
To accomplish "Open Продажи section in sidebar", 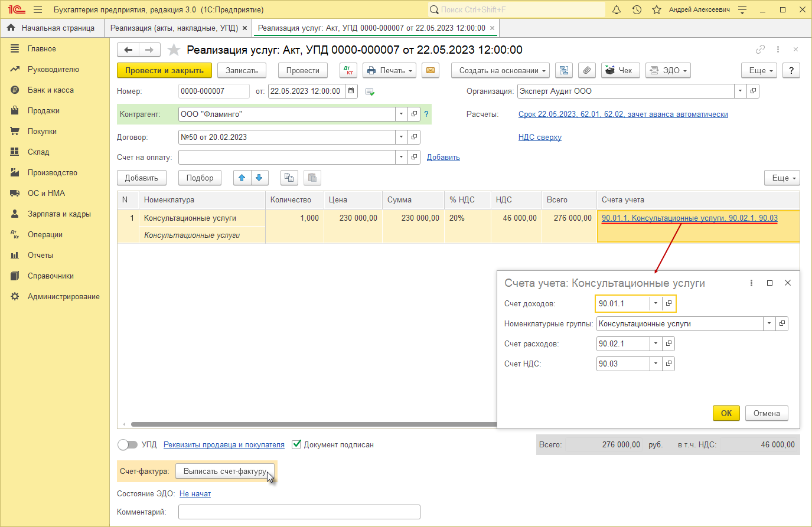I will (x=43, y=110).
